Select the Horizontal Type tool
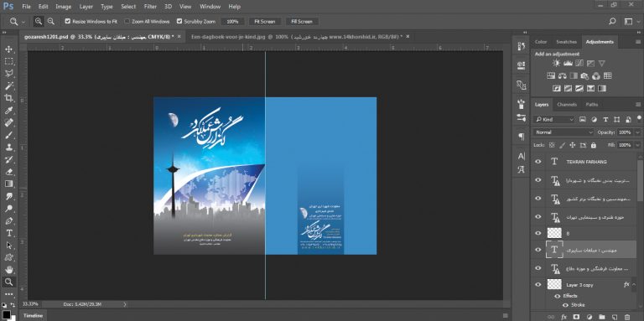Image resolution: width=644 pixels, height=321 pixels. [x=8, y=233]
